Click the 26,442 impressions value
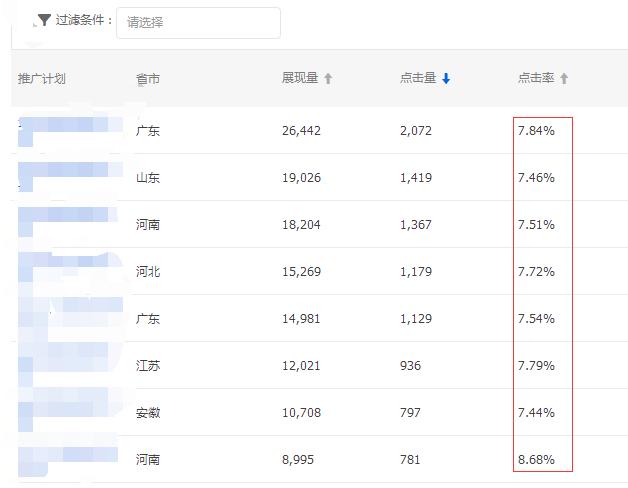Viewport: 628px width, 488px height. click(302, 131)
